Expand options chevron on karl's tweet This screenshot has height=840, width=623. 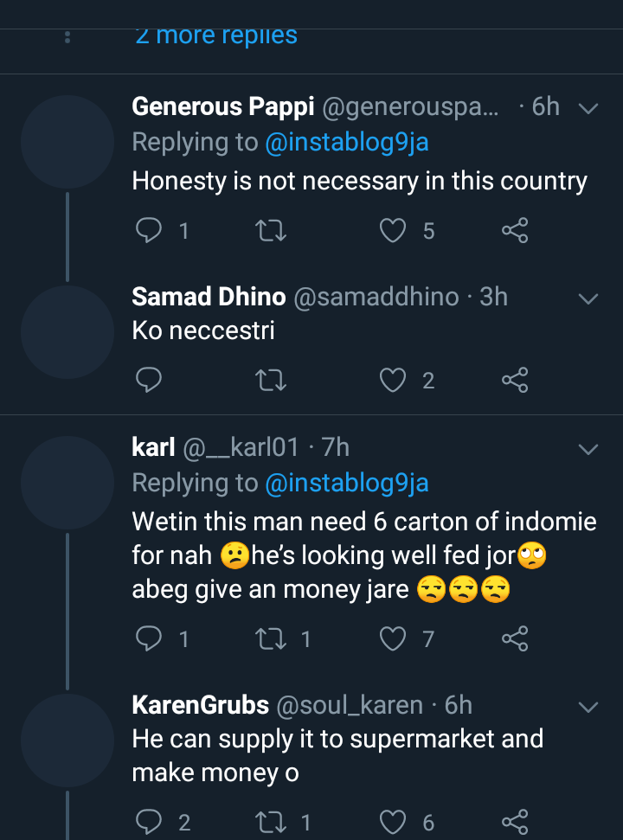pos(588,449)
